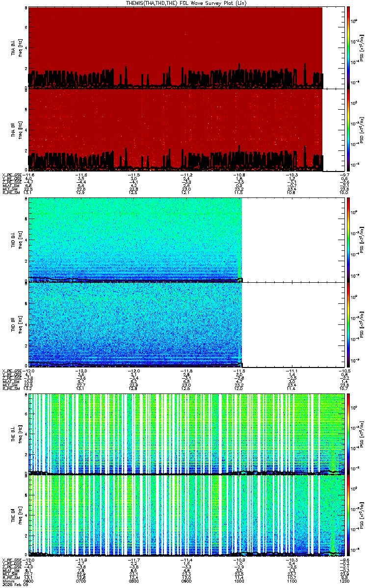
Task: Click the PSD color bar beside THE B-perpendicular
Action: (x=348, y=433)
